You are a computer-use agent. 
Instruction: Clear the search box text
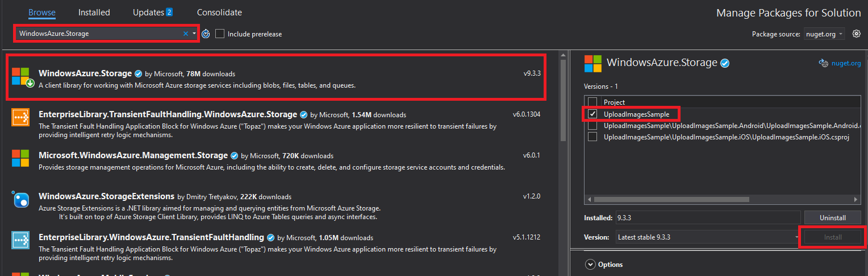pos(186,34)
